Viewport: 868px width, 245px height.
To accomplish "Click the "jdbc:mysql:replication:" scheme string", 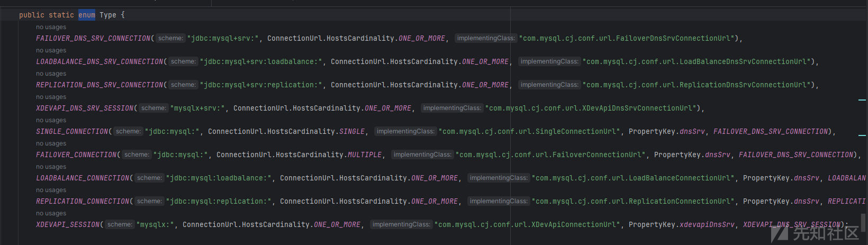I will (x=219, y=201).
